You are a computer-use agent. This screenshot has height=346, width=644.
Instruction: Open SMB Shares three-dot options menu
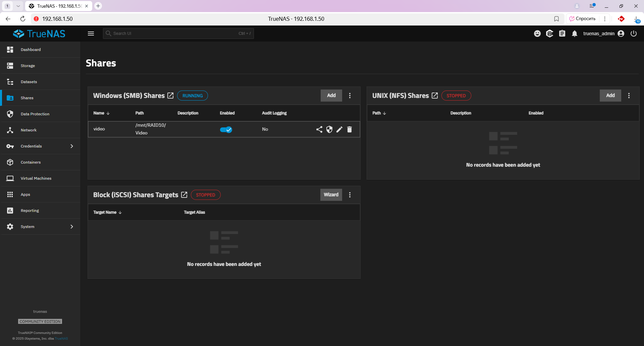coord(350,96)
